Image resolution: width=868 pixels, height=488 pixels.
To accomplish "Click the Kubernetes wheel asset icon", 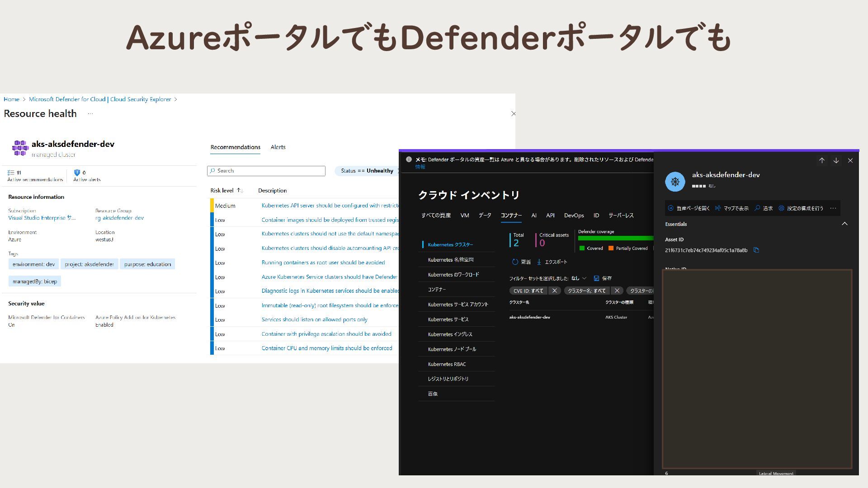I will click(675, 182).
